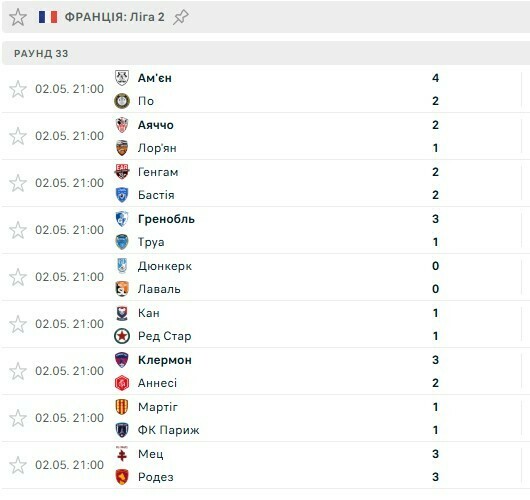Click the Генгам club logo
This screenshot has height=500, width=530.
(x=122, y=172)
